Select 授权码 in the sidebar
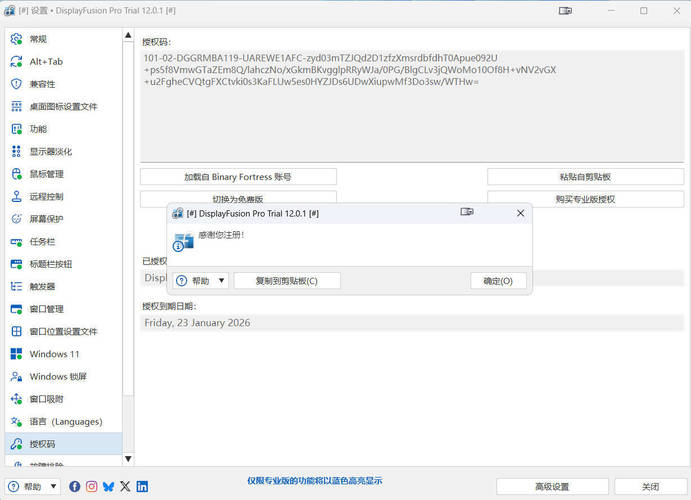The width and height of the screenshot is (691, 500). 42,443
